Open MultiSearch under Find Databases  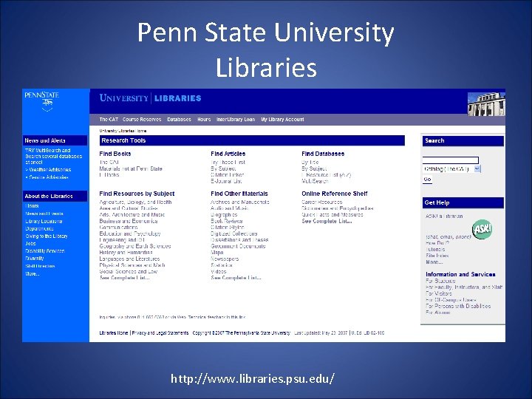315,181
